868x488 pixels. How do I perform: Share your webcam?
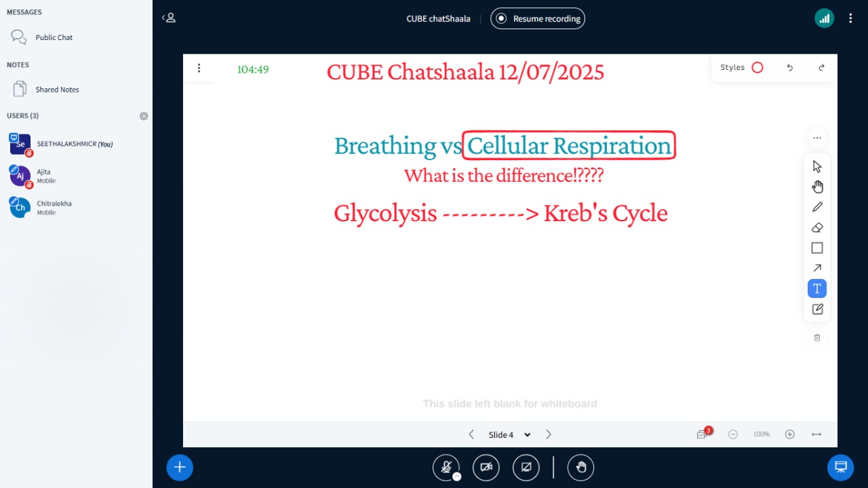click(486, 467)
